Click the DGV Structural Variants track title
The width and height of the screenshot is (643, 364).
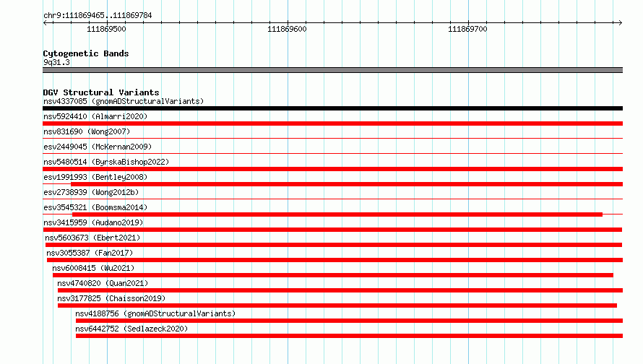point(101,92)
